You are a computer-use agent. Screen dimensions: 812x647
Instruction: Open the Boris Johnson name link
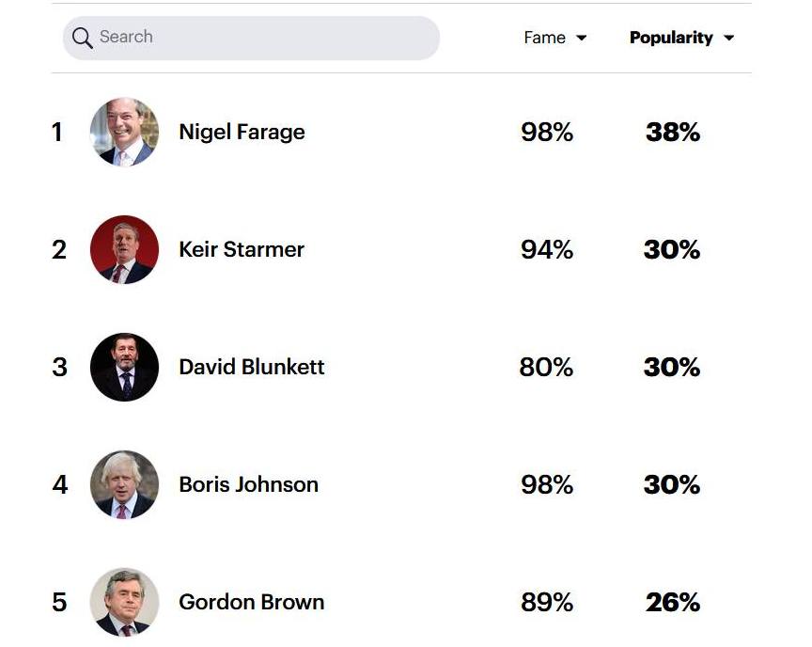[248, 484]
